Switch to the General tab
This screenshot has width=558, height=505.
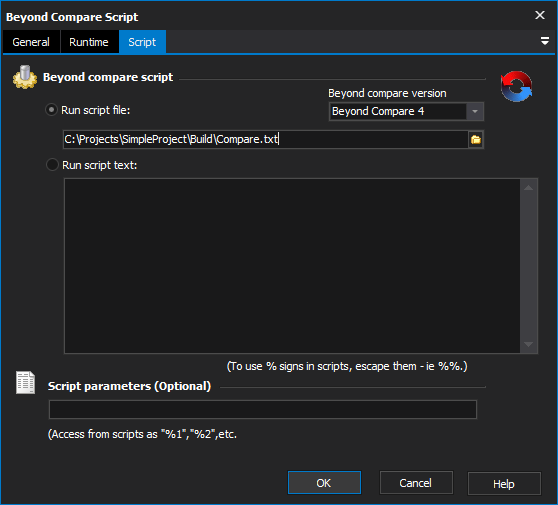tap(31, 42)
